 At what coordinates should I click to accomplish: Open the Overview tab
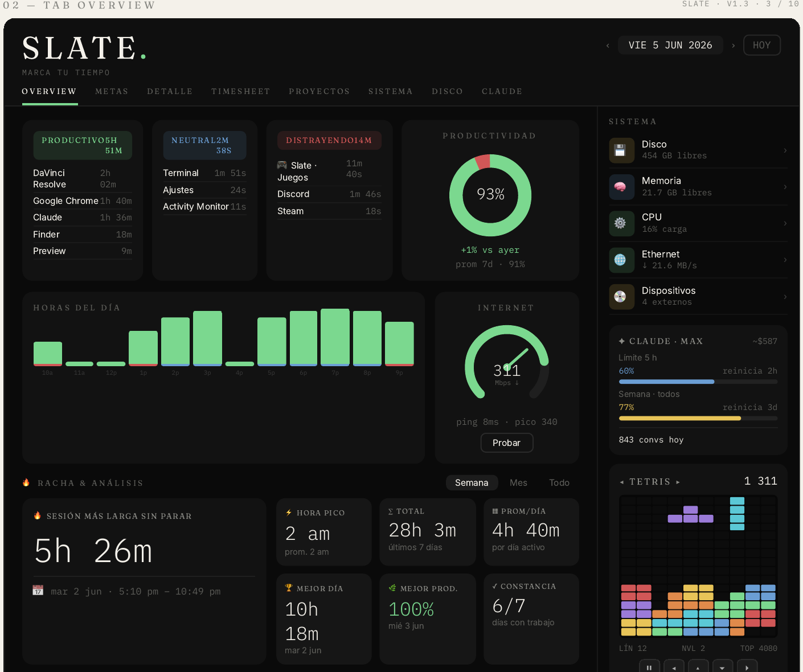[49, 92]
